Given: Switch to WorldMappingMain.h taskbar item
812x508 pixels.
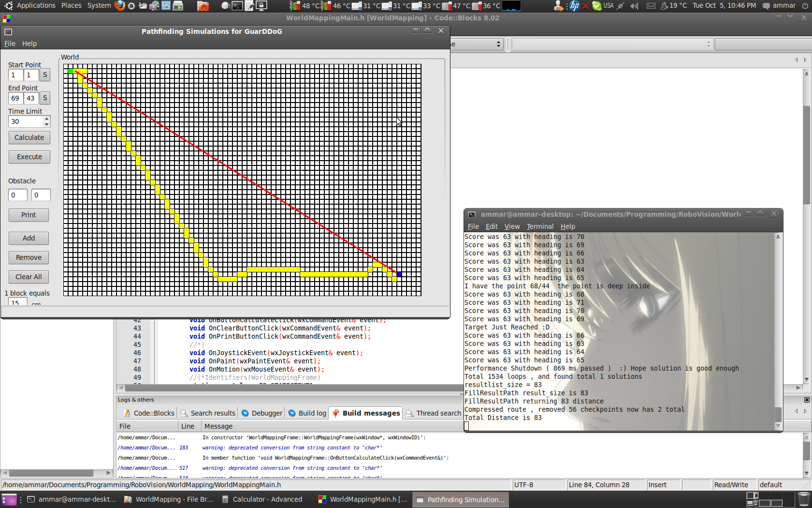Looking at the screenshot, I should tap(363, 499).
